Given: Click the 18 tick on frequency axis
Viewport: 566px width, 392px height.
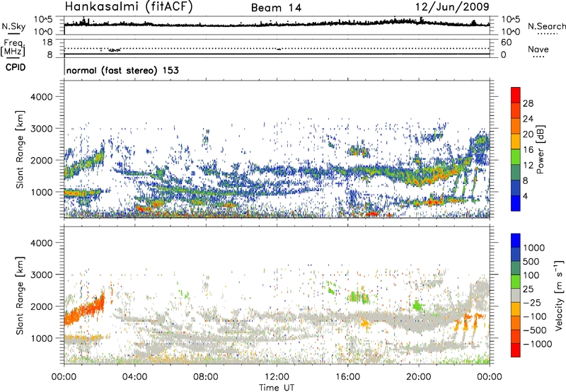Looking at the screenshot, I should pyautogui.click(x=47, y=42).
